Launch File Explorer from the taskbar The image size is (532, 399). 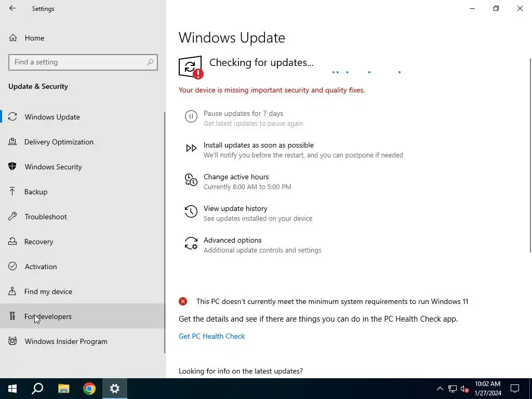[63, 389]
